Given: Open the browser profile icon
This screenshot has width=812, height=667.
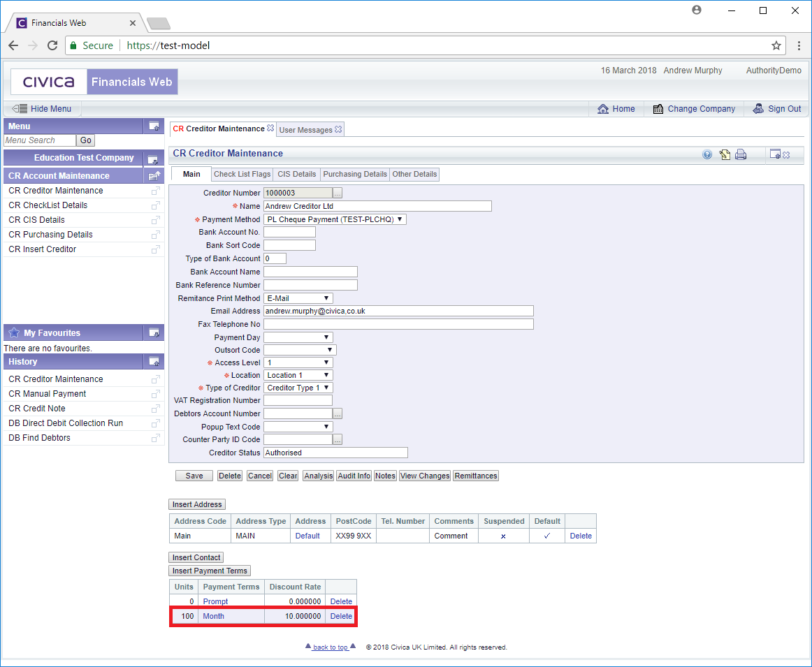Looking at the screenshot, I should pos(697,10).
